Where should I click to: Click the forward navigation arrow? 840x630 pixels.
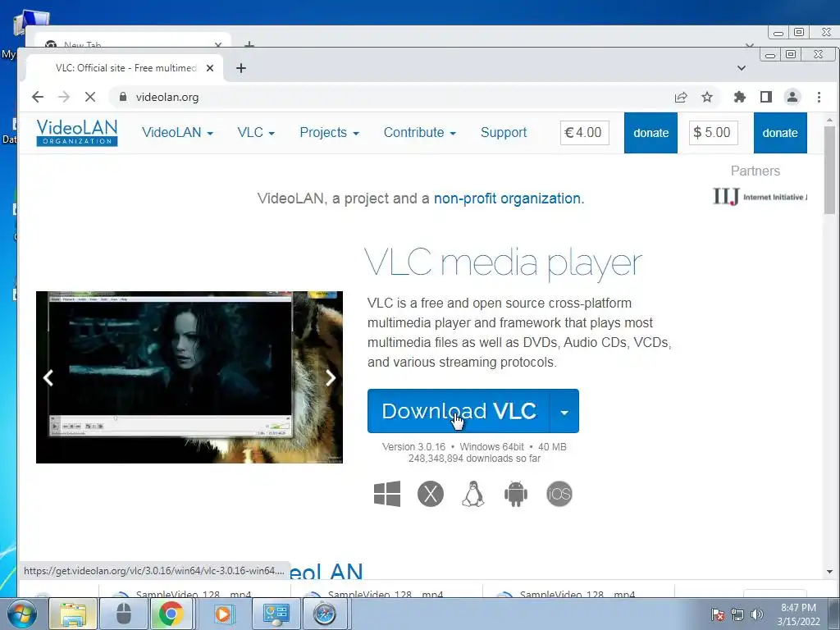(x=64, y=97)
